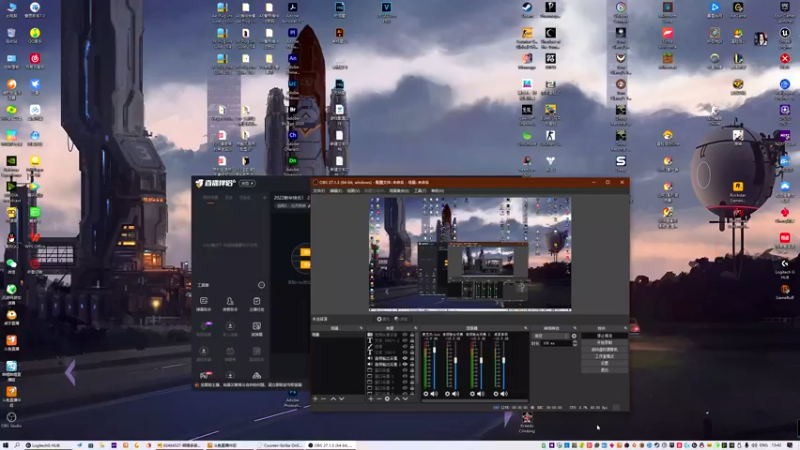Move scene down in Scenes panel
Image resolution: width=800 pixels, height=450 pixels.
(341, 398)
